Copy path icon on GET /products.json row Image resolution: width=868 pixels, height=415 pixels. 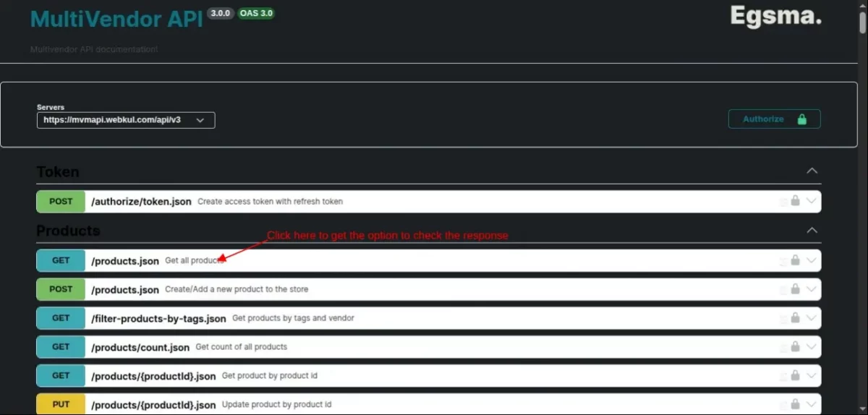[783, 261]
